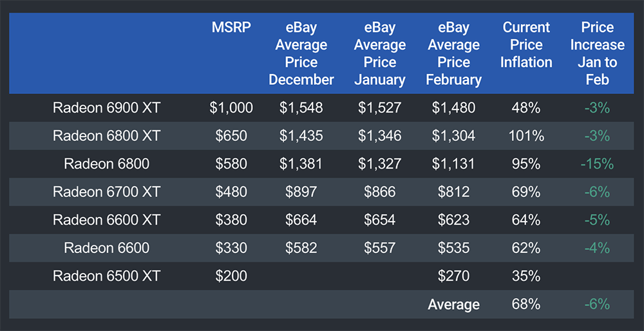The height and width of the screenshot is (331, 644).
Task: Click the Radeon 6500 XT row label
Action: tap(107, 276)
